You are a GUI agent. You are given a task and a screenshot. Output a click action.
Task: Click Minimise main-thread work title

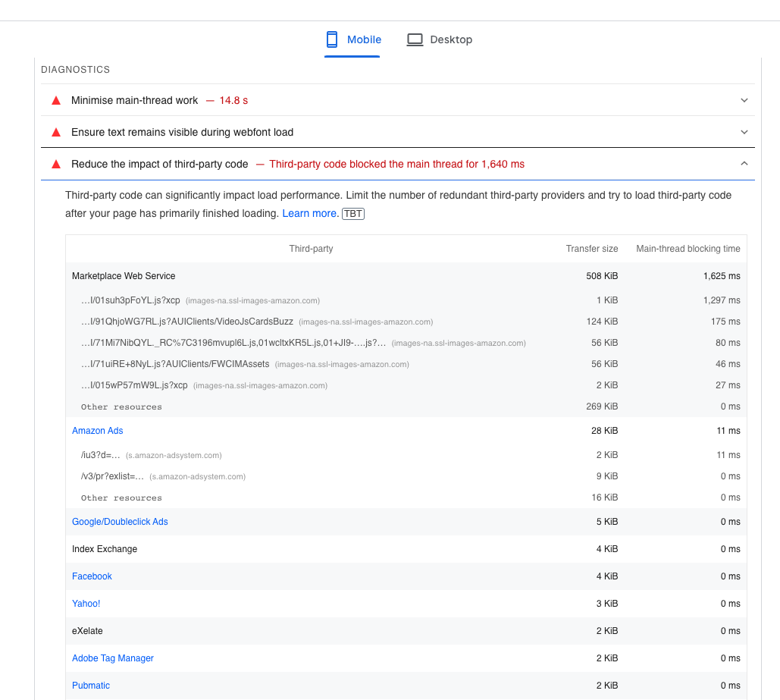134,101
